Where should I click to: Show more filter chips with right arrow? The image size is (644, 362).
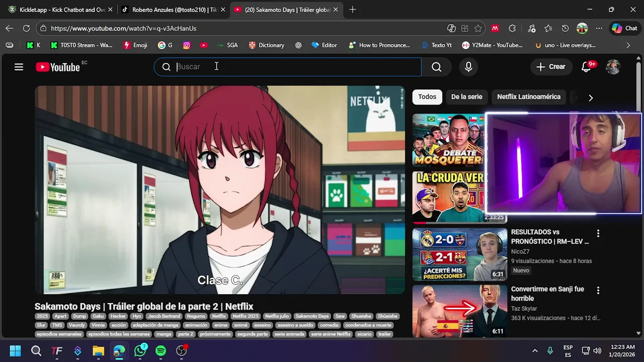coord(591,98)
